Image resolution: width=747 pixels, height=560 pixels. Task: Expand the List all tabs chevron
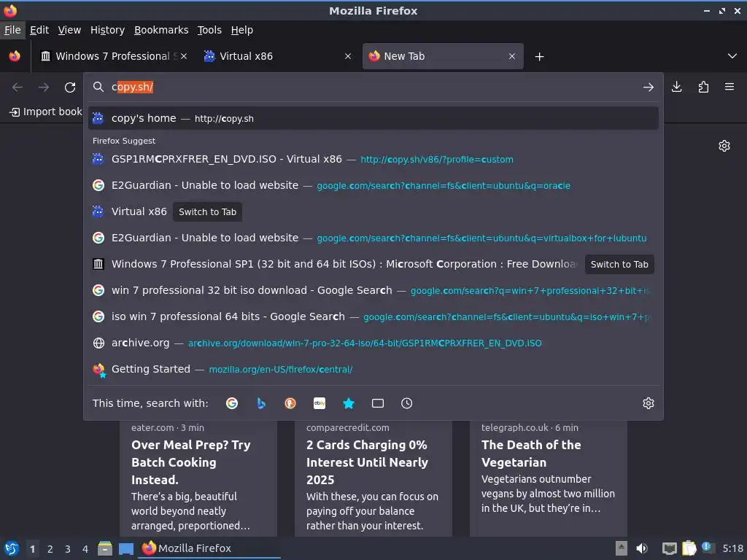coord(732,56)
